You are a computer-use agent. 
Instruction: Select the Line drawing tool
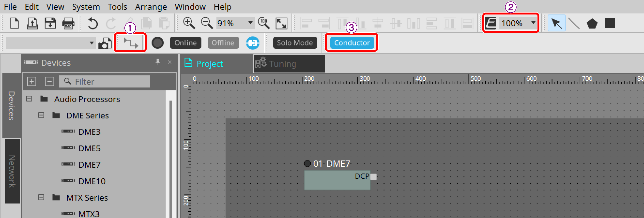point(574,23)
